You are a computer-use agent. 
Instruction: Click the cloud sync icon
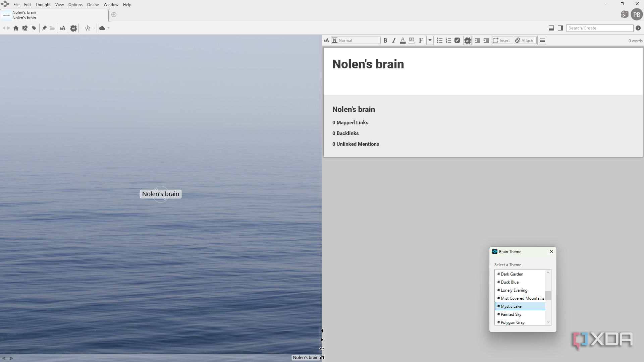(102, 28)
